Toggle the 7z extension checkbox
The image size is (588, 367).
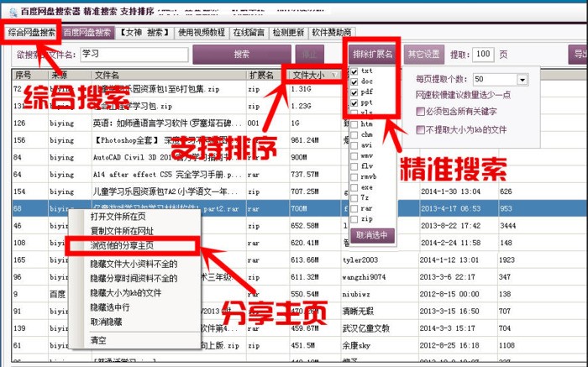coord(354,198)
